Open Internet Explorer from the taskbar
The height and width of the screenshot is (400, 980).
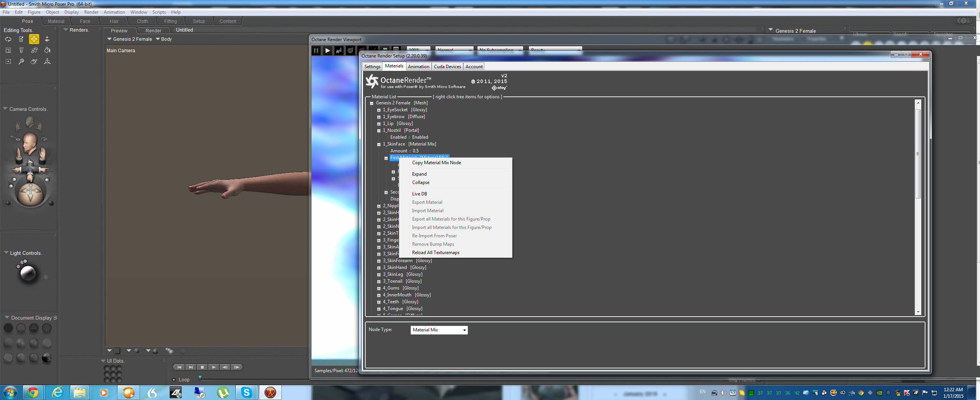[57, 392]
